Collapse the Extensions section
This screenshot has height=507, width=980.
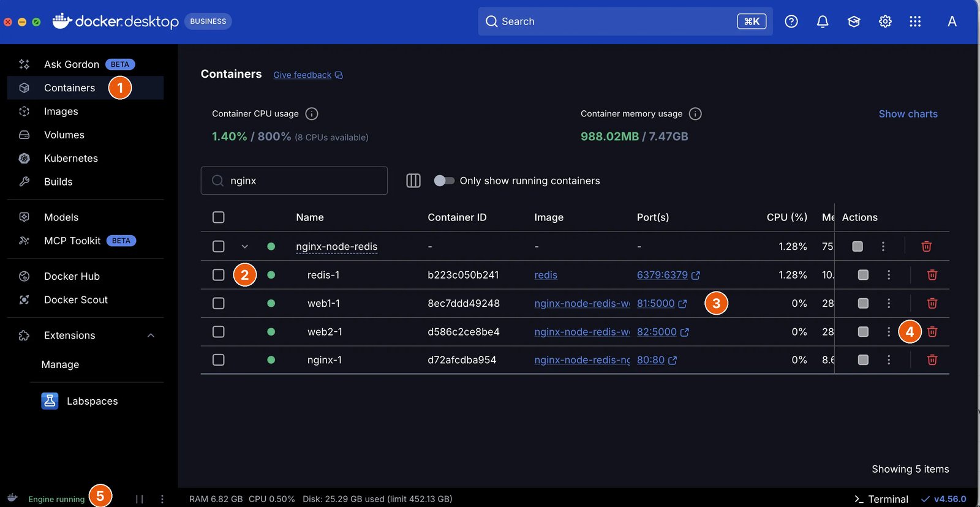151,336
